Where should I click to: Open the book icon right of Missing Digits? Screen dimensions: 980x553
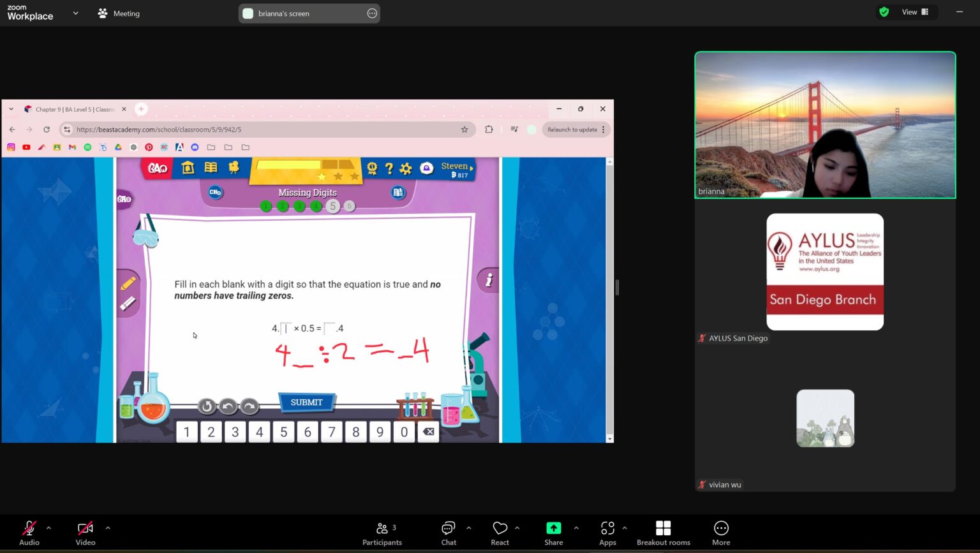[398, 192]
